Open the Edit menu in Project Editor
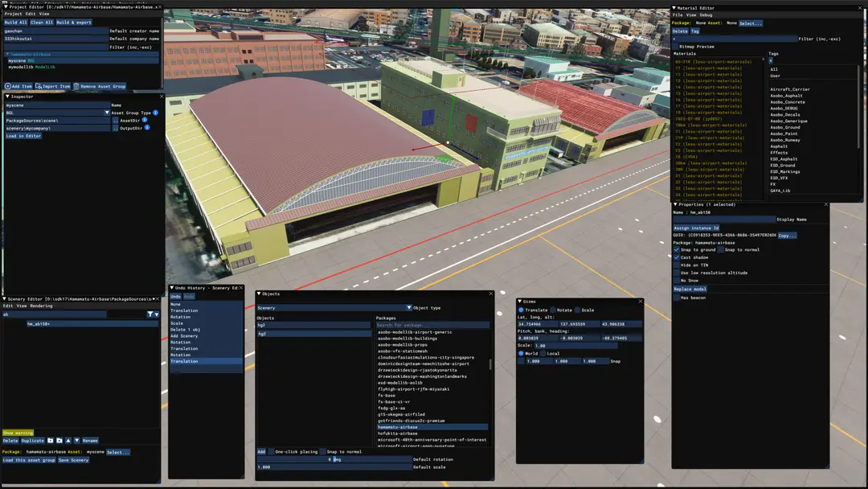The height and width of the screenshot is (489, 868). [31, 14]
